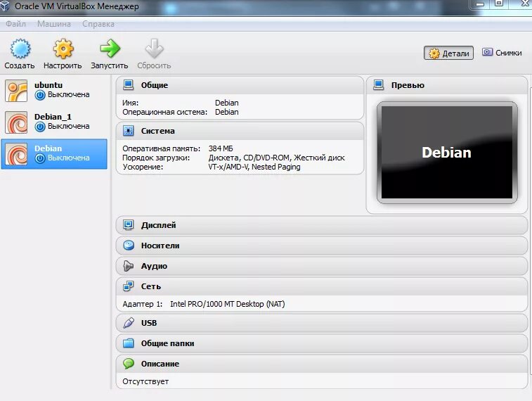Open the Превью section header
Screen dimensions: 532x401
(408, 85)
